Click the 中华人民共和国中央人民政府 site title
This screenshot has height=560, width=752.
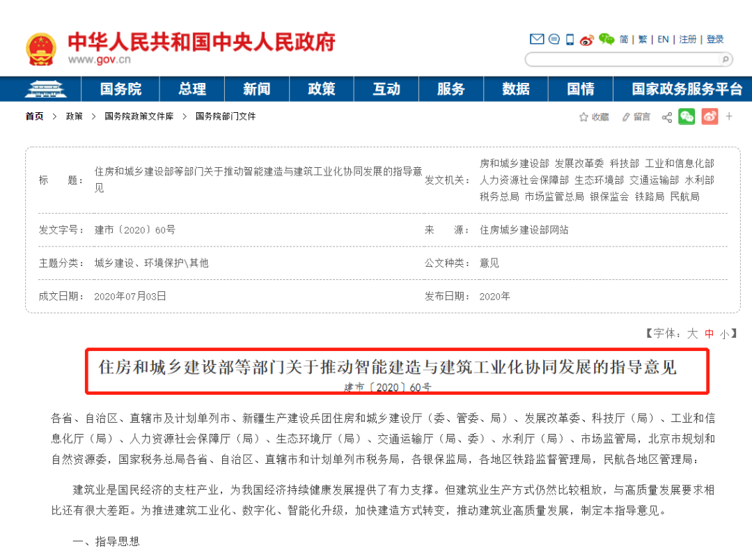click(201, 42)
